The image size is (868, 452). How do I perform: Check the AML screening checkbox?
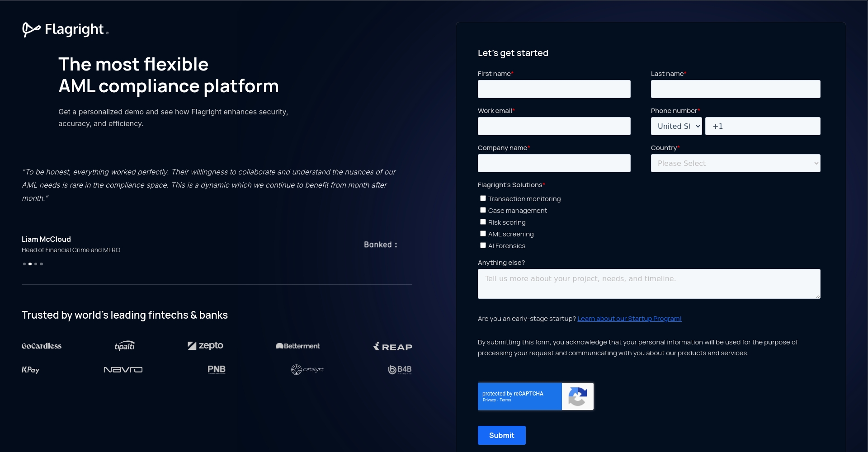click(x=483, y=234)
